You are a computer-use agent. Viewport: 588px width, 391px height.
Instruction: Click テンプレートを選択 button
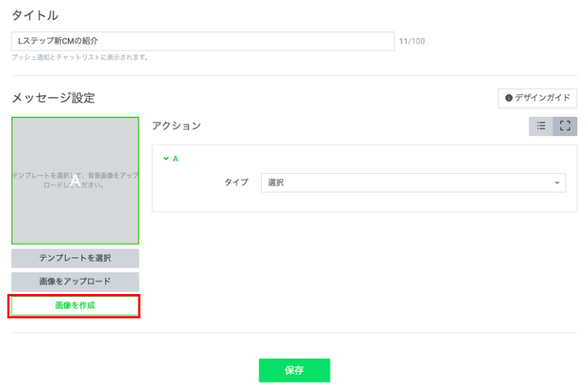pos(75,258)
